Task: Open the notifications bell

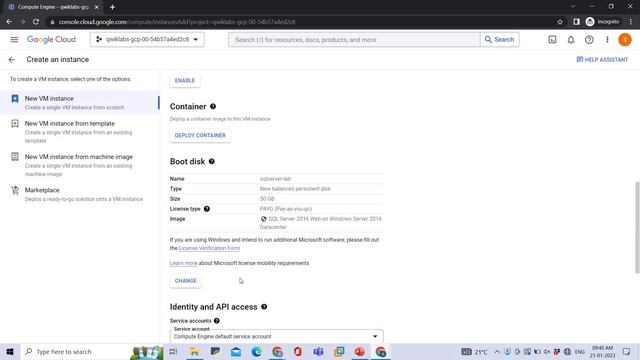Action: [571, 40]
